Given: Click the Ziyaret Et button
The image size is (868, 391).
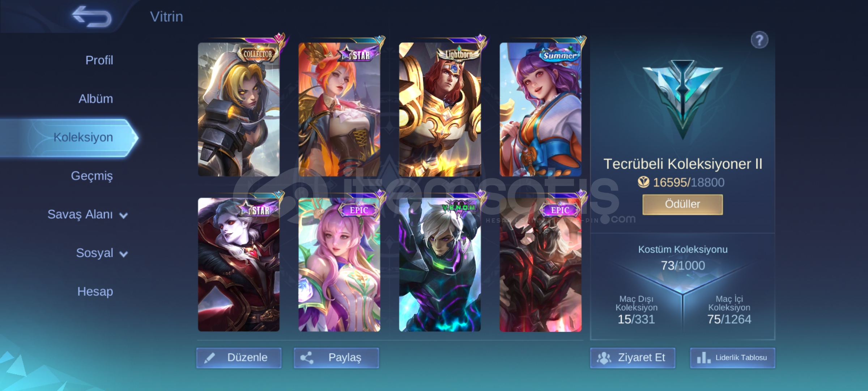Looking at the screenshot, I should coord(633,358).
